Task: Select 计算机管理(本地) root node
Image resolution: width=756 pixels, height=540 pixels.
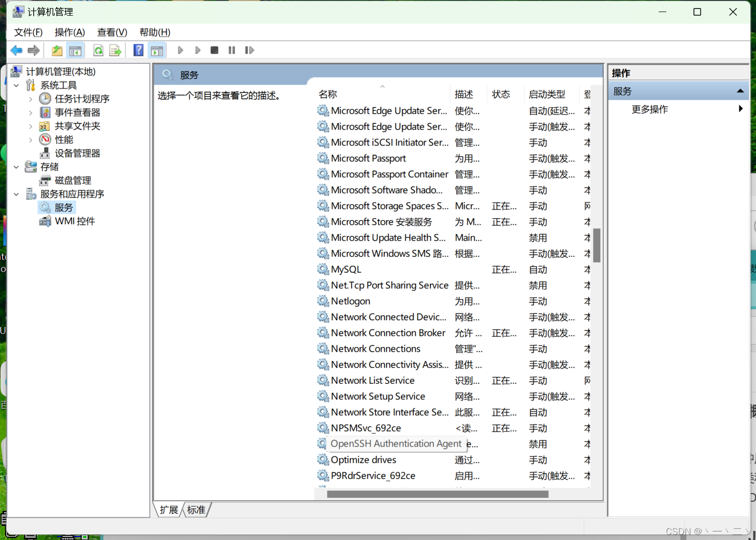Action: pyautogui.click(x=60, y=72)
